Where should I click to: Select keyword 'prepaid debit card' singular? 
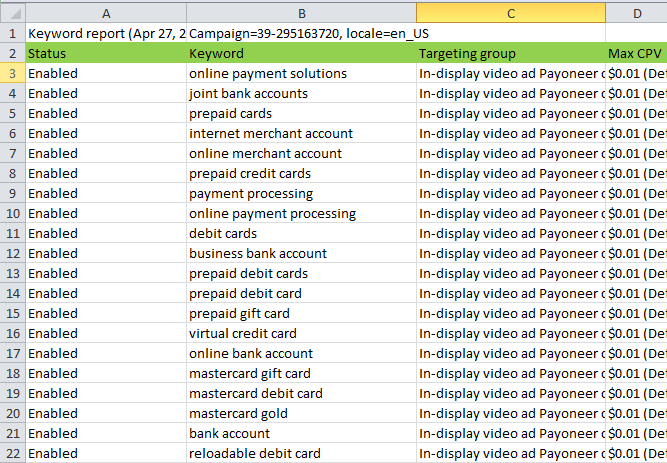click(301, 293)
